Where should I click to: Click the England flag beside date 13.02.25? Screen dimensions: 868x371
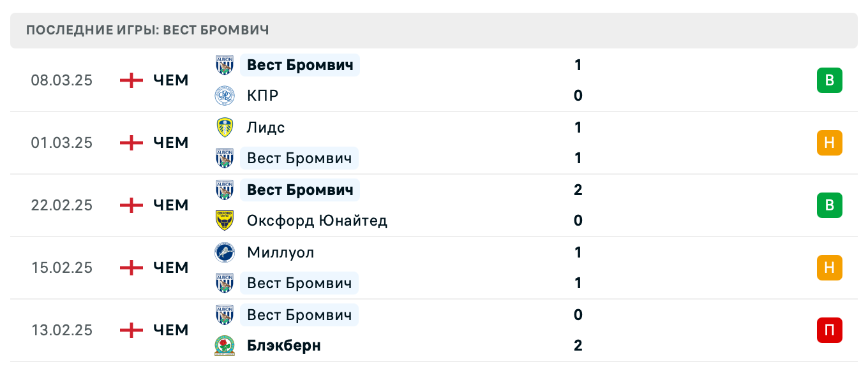coord(130,330)
